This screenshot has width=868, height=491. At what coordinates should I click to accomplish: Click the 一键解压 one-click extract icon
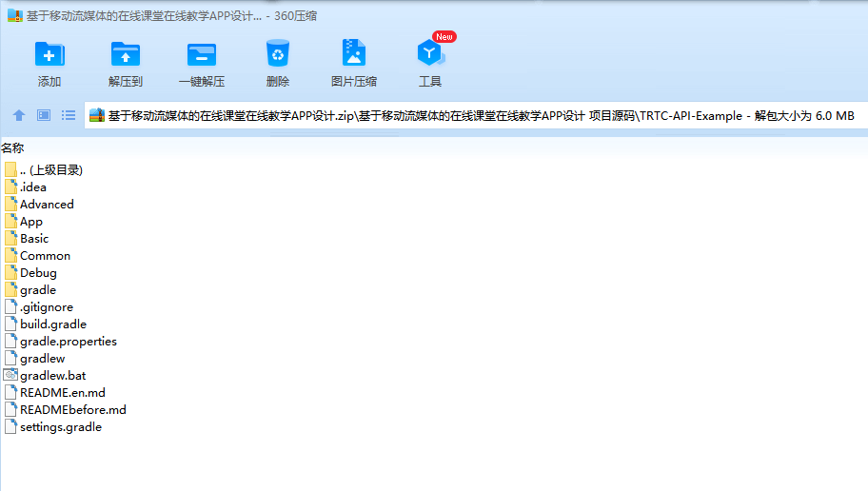202,54
